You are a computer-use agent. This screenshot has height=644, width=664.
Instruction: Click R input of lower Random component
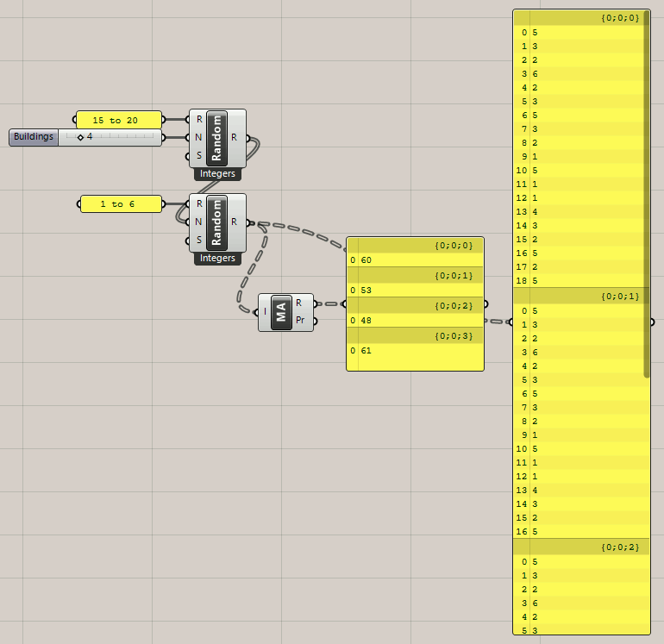tap(198, 203)
